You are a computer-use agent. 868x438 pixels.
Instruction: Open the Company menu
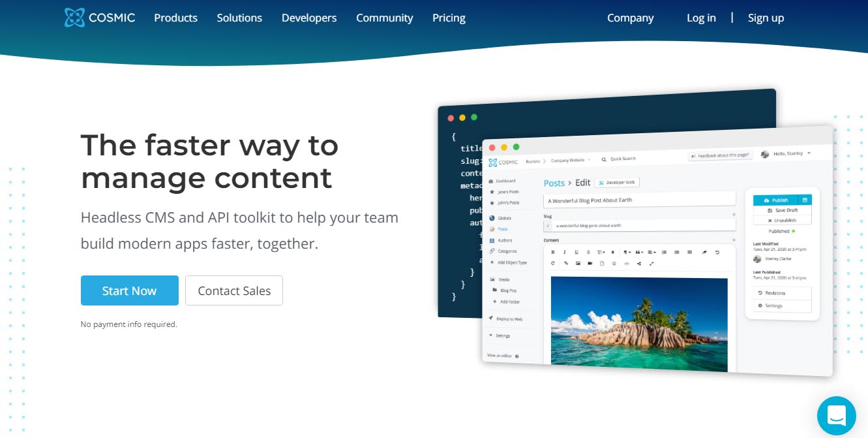coord(630,18)
